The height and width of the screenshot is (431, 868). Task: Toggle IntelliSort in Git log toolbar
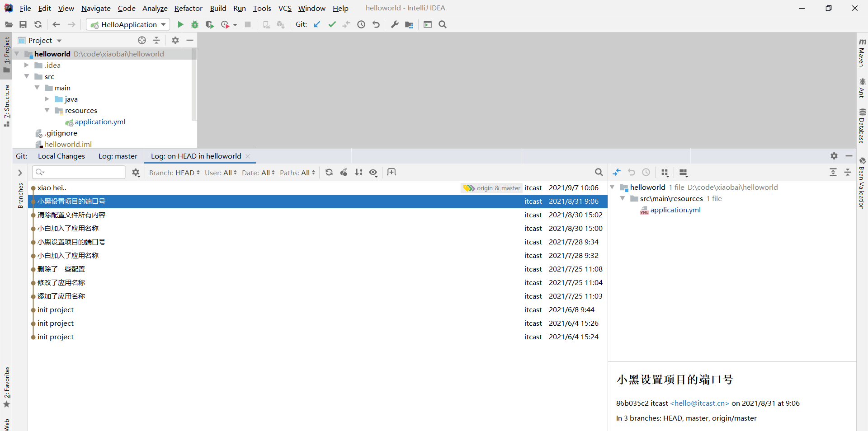coord(359,172)
